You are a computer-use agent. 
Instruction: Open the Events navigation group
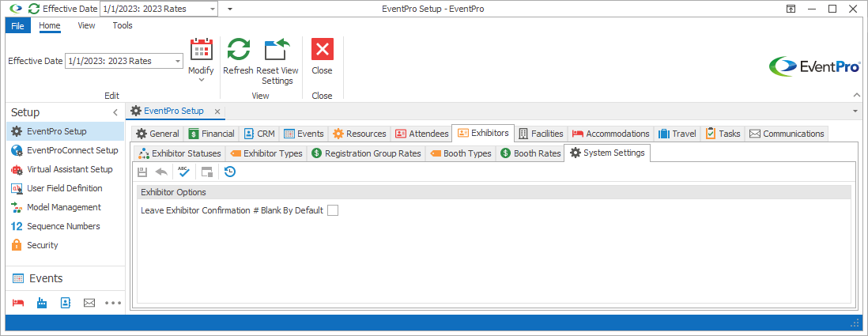pos(65,278)
